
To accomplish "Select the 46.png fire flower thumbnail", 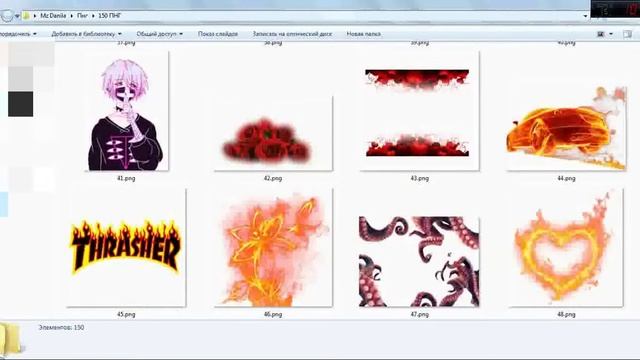I will pos(273,247).
